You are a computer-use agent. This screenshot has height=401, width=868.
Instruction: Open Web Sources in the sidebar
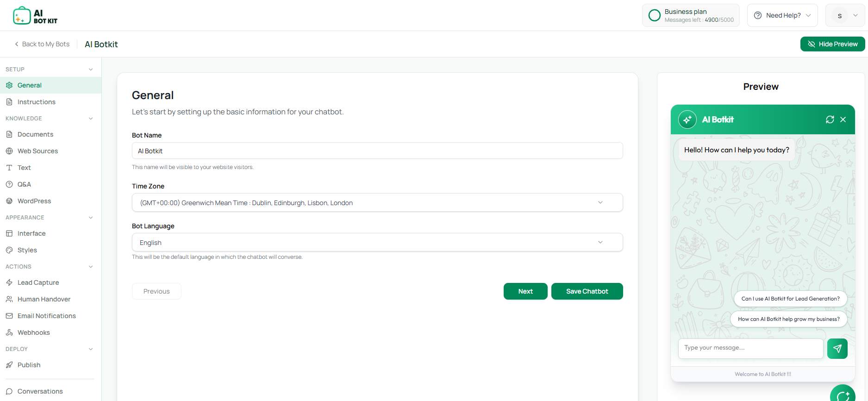[x=37, y=151]
